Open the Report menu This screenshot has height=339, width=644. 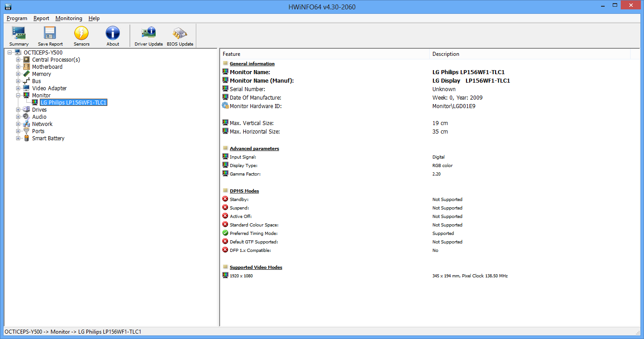[41, 18]
